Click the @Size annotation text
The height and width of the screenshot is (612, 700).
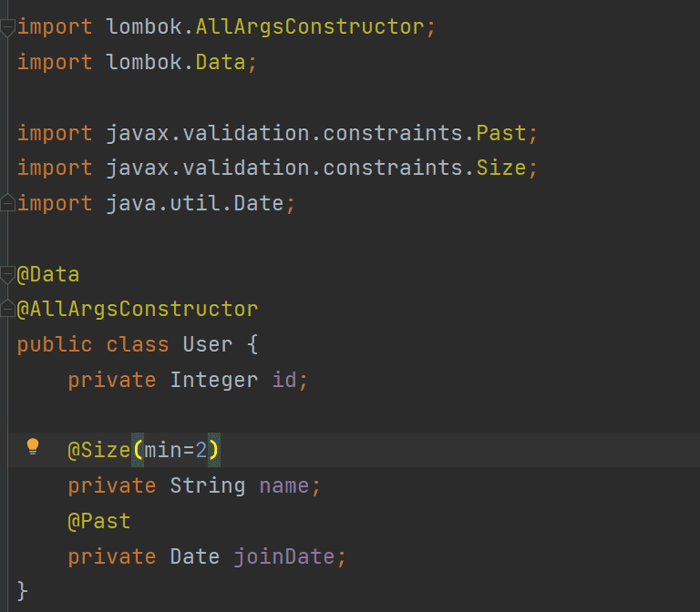(x=98, y=450)
